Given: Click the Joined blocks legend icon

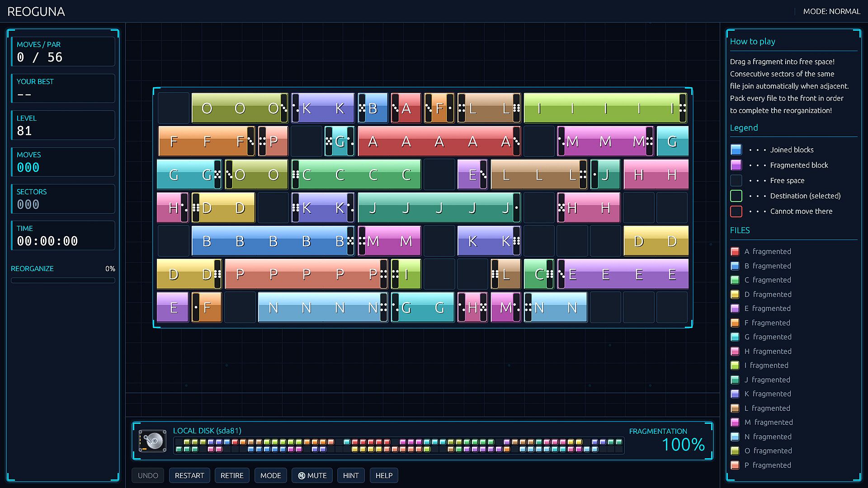Looking at the screenshot, I should pos(736,150).
